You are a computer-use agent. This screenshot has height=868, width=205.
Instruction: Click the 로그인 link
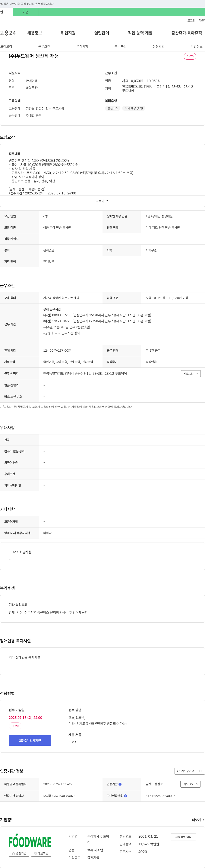click(x=191, y=21)
